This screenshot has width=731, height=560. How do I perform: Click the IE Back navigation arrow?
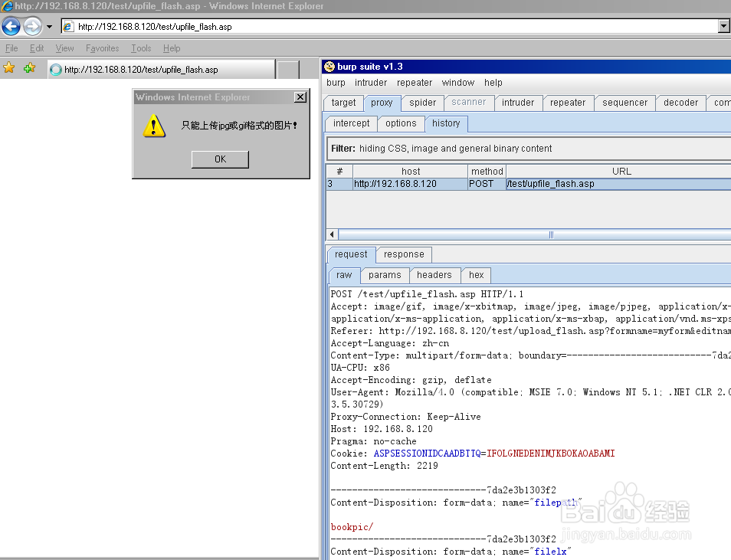coord(11,27)
